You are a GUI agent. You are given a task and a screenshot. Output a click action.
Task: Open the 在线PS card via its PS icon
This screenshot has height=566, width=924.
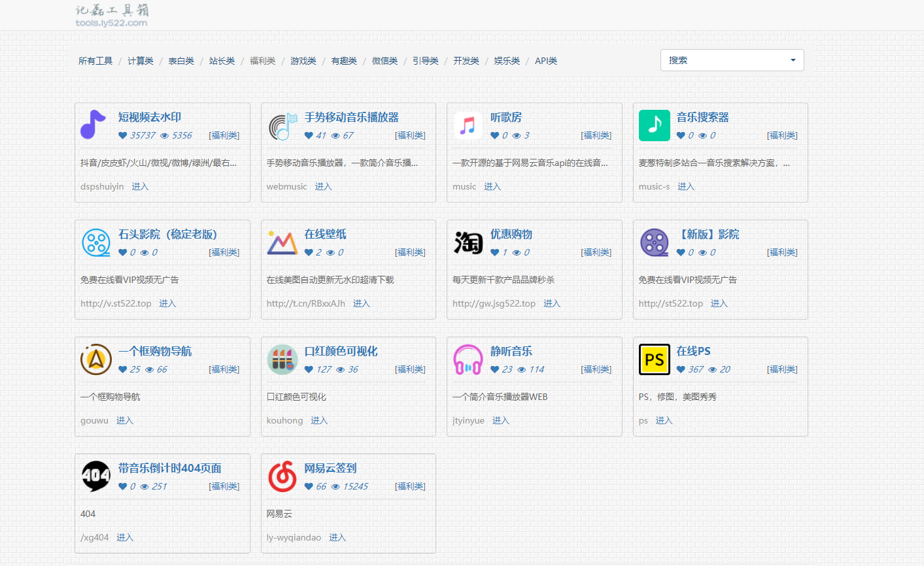[654, 359]
